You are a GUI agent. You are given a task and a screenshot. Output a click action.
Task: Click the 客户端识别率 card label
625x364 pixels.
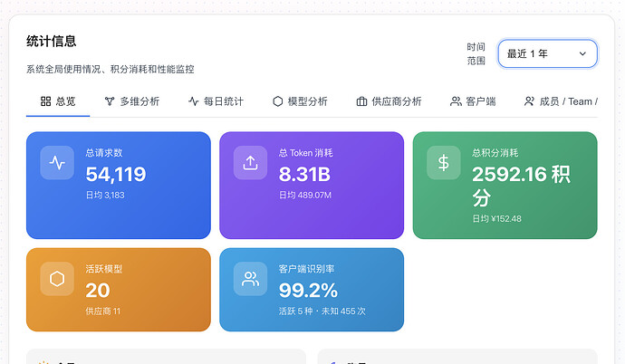[x=306, y=269]
